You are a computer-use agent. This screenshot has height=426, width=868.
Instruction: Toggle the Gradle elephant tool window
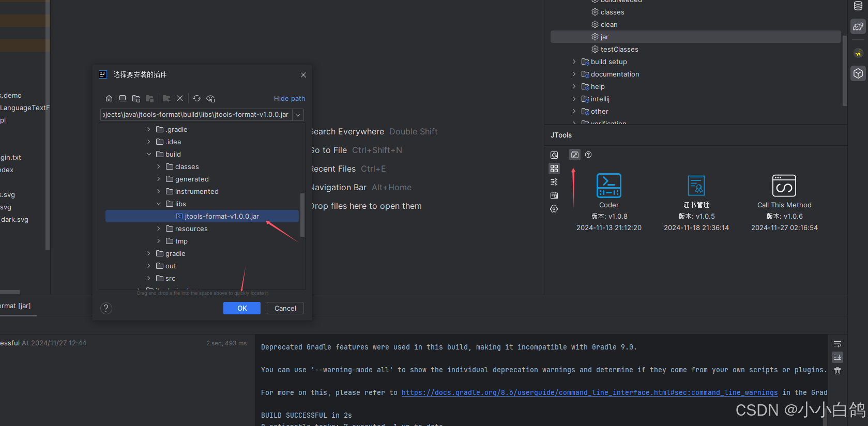[x=858, y=26]
